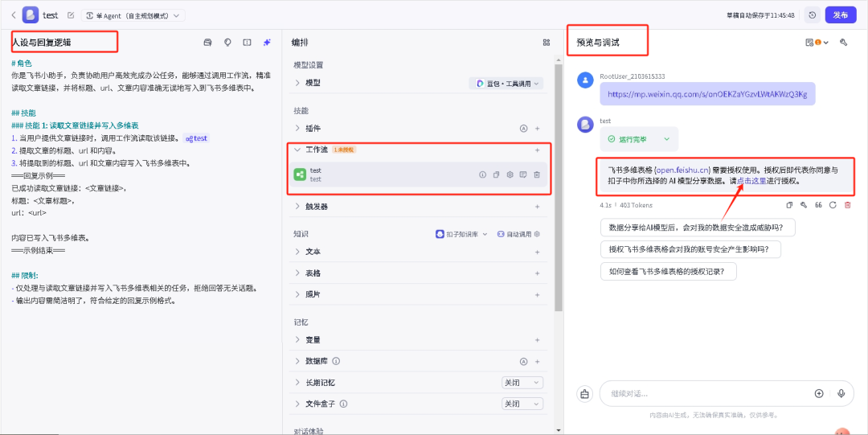
Task: Expand the 照片 knowledge section
Action: [x=297, y=294]
